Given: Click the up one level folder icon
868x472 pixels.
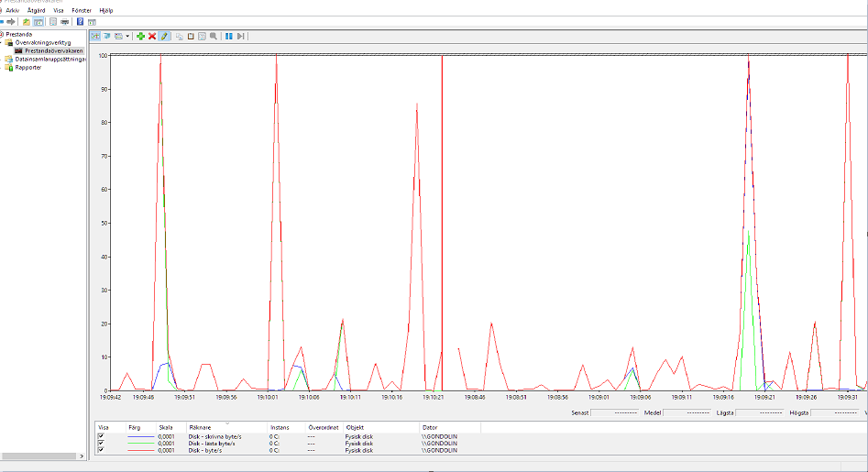Looking at the screenshot, I should (x=26, y=22).
